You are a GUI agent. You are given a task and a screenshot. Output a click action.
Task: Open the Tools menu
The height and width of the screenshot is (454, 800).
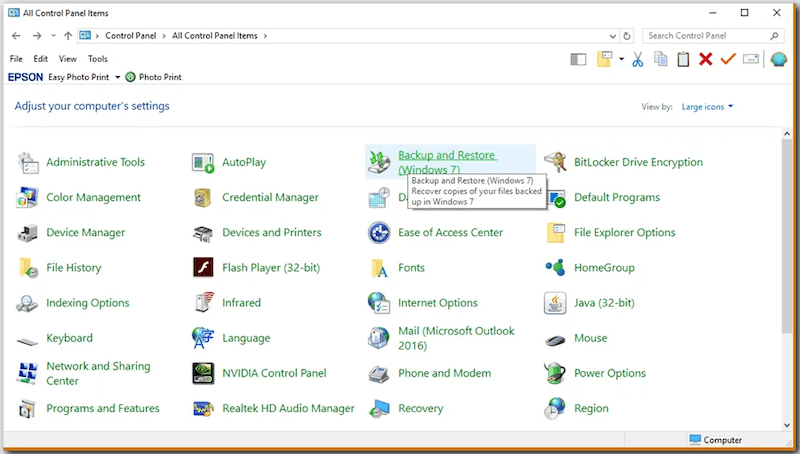(x=97, y=59)
